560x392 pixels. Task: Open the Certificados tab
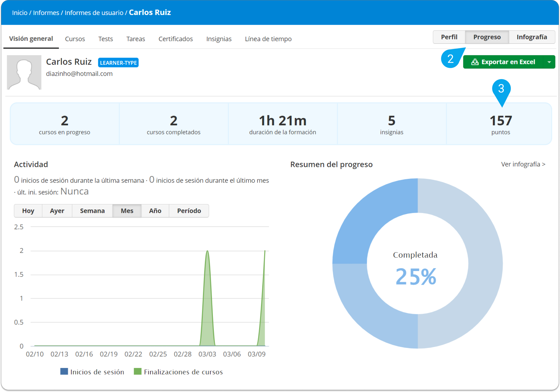tap(176, 39)
